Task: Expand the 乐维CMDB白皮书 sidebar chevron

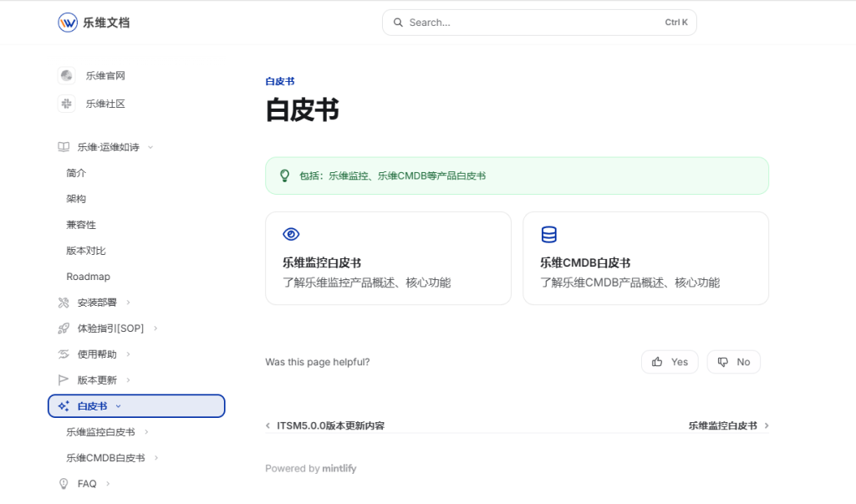Action: pos(156,457)
